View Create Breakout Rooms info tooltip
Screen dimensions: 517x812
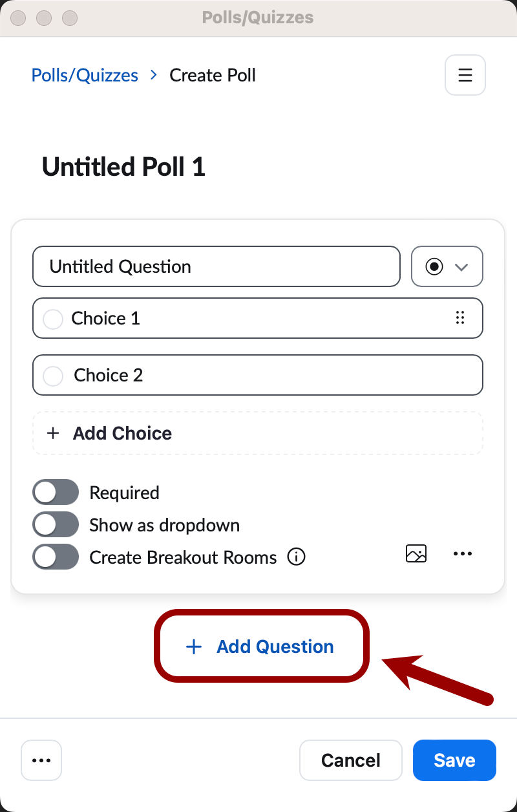click(296, 557)
